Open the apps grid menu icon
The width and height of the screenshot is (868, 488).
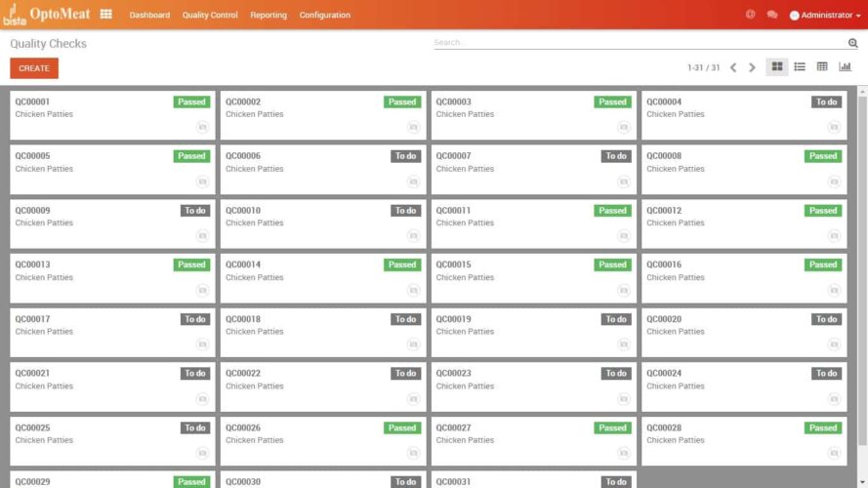click(x=105, y=15)
